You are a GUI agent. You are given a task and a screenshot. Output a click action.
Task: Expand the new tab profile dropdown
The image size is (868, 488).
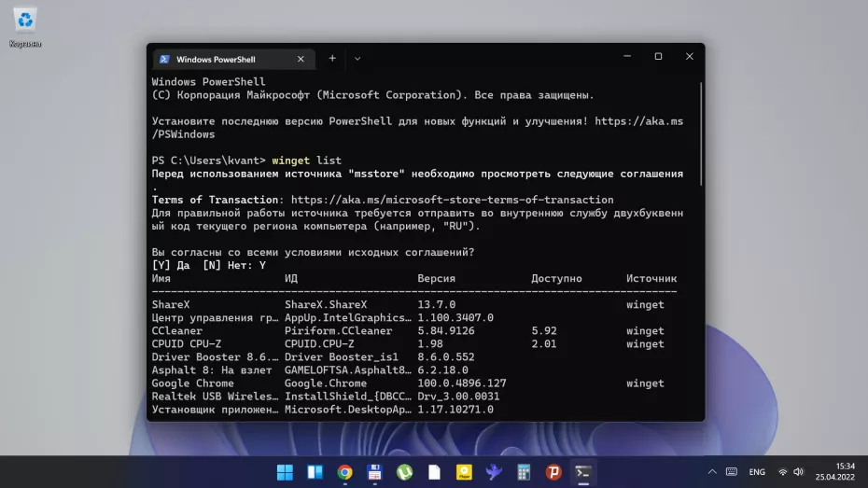pos(357,58)
